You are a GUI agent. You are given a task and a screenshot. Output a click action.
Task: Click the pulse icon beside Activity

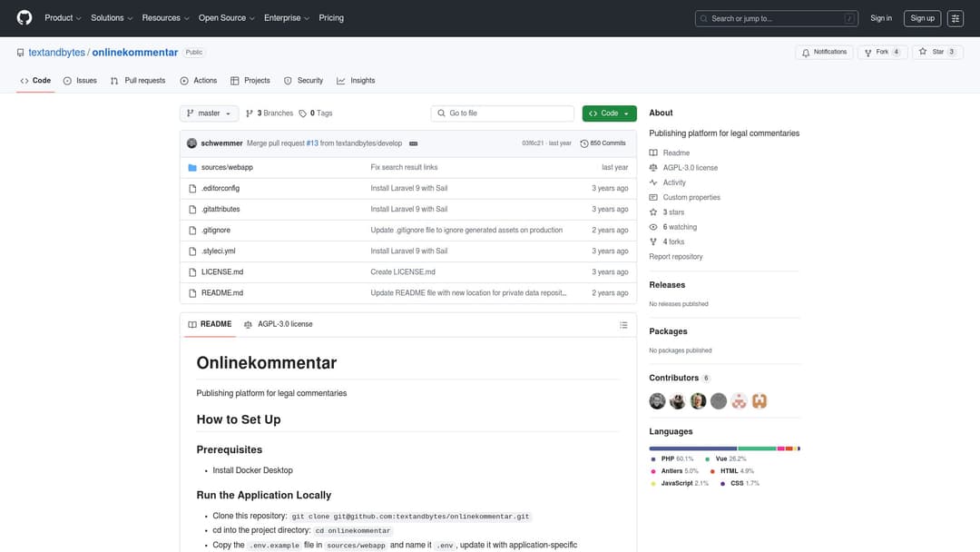653,182
